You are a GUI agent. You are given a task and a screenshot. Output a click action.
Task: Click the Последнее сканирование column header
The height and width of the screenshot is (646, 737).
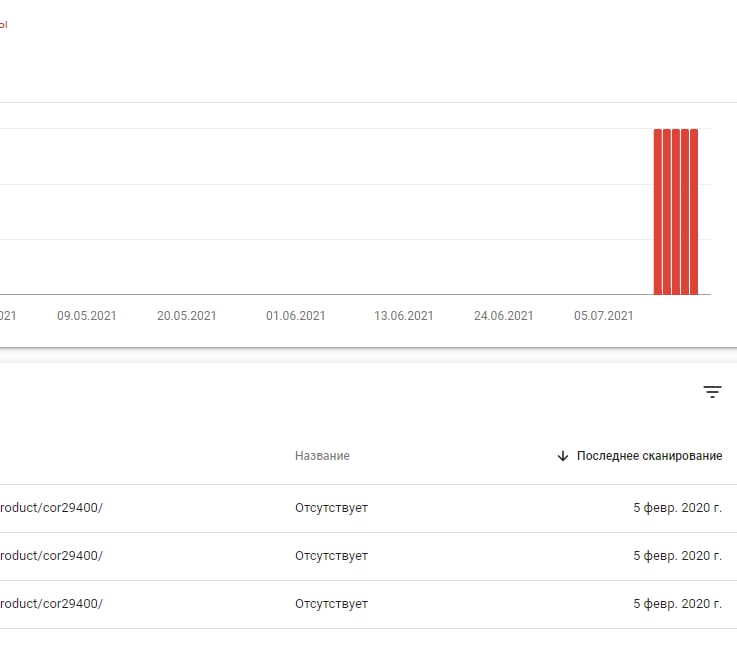point(649,456)
